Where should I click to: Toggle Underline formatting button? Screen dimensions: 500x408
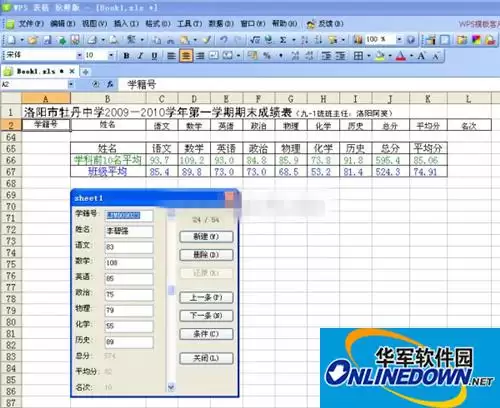point(154,56)
